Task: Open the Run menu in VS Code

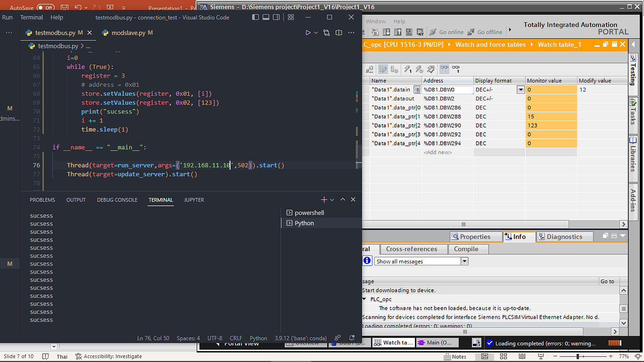Action: point(7,17)
